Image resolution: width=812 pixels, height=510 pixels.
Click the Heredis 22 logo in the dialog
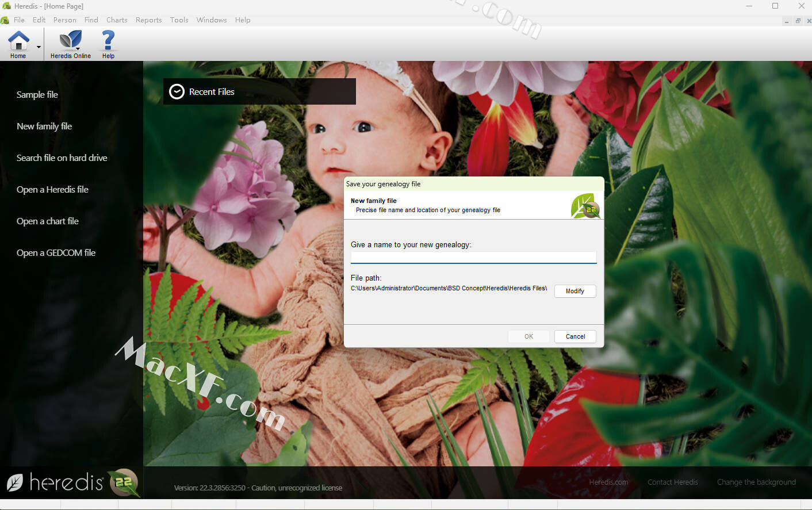click(585, 206)
